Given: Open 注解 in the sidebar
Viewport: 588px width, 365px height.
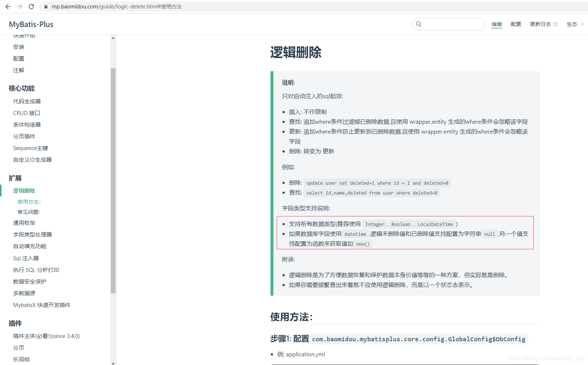Looking at the screenshot, I should click(19, 70).
